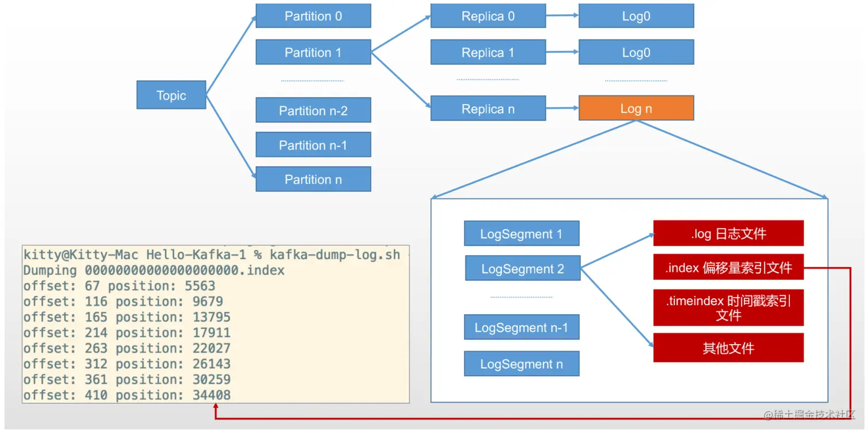Select the .log 日志文件 red box
Image resolution: width=868 pixels, height=433 pixels.
(728, 233)
